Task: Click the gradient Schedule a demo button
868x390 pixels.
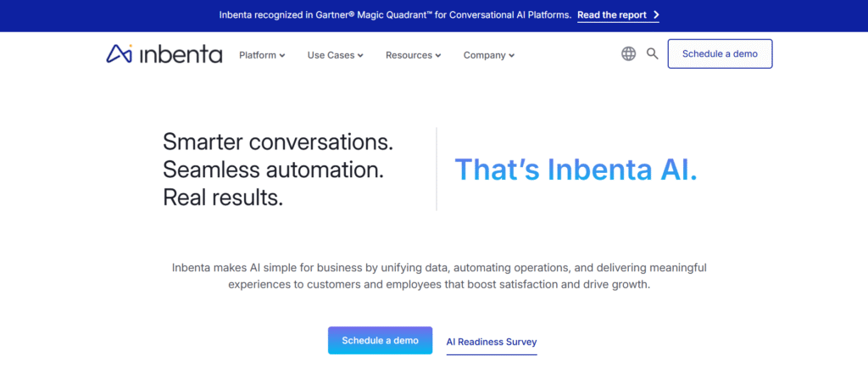Action: click(380, 340)
